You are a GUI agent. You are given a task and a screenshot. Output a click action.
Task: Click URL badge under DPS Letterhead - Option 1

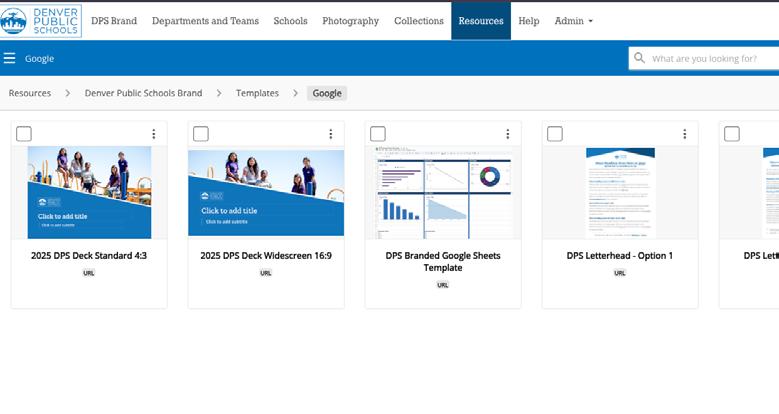click(x=620, y=273)
